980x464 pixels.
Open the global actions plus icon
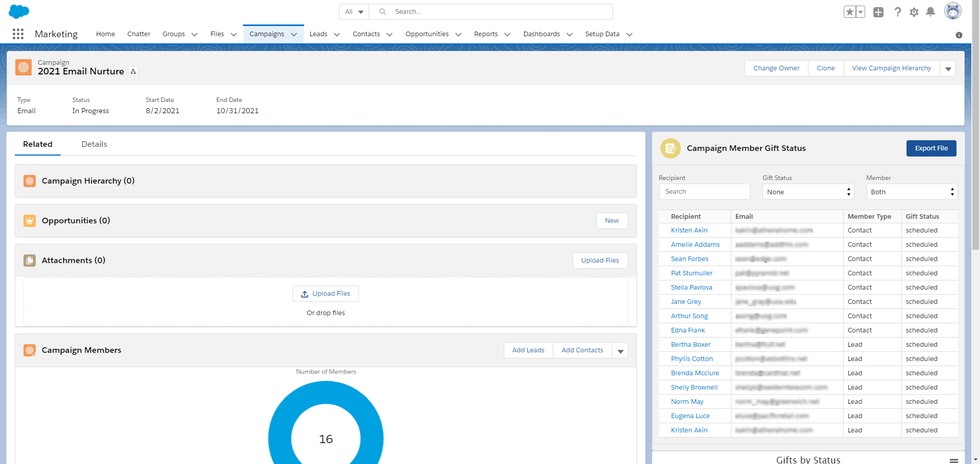point(878,12)
